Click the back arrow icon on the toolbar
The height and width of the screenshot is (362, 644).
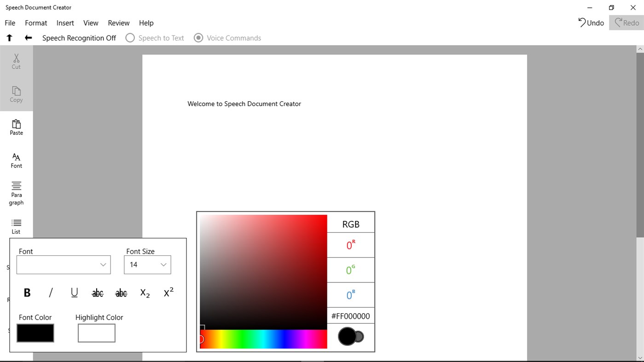pyautogui.click(x=28, y=38)
